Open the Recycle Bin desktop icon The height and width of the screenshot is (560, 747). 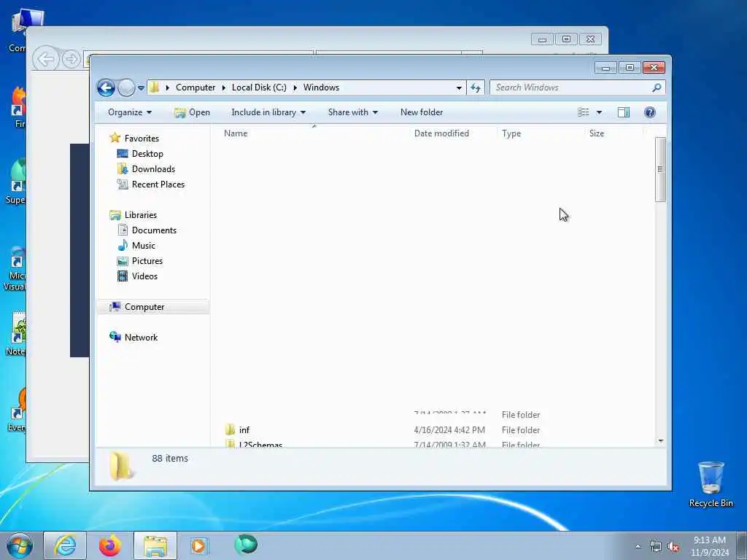tap(711, 484)
